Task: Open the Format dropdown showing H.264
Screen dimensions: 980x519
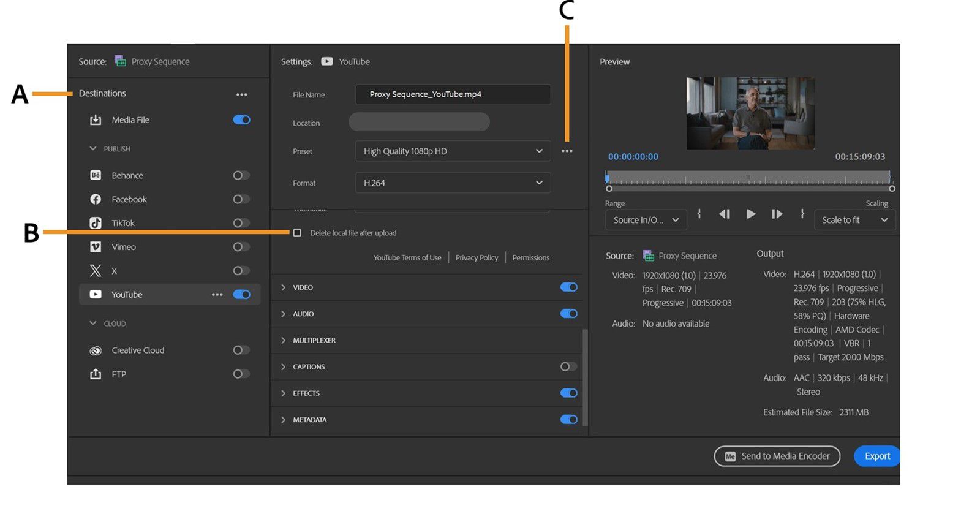Action: tap(453, 183)
